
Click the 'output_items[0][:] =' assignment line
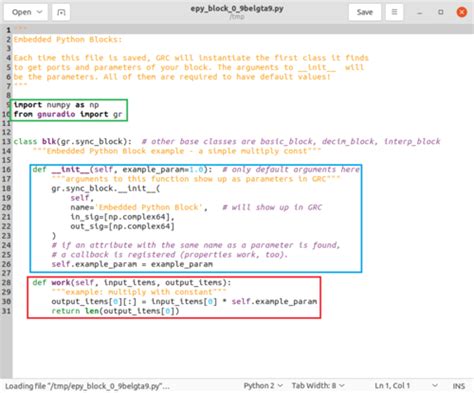(x=184, y=302)
